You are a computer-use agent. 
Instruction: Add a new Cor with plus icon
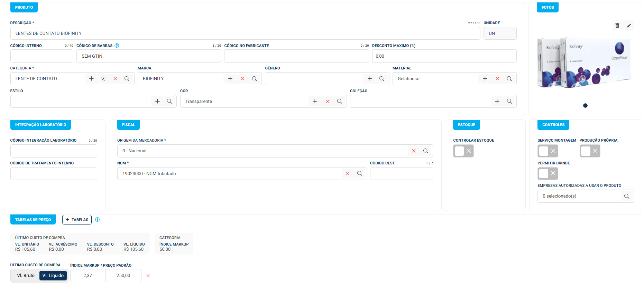[315, 101]
